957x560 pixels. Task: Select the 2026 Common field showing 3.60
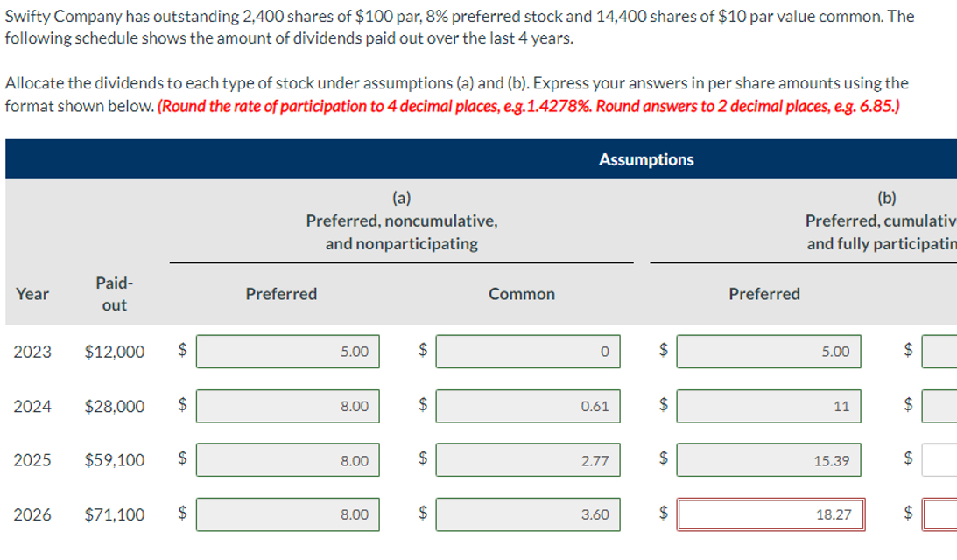pyautogui.click(x=528, y=514)
